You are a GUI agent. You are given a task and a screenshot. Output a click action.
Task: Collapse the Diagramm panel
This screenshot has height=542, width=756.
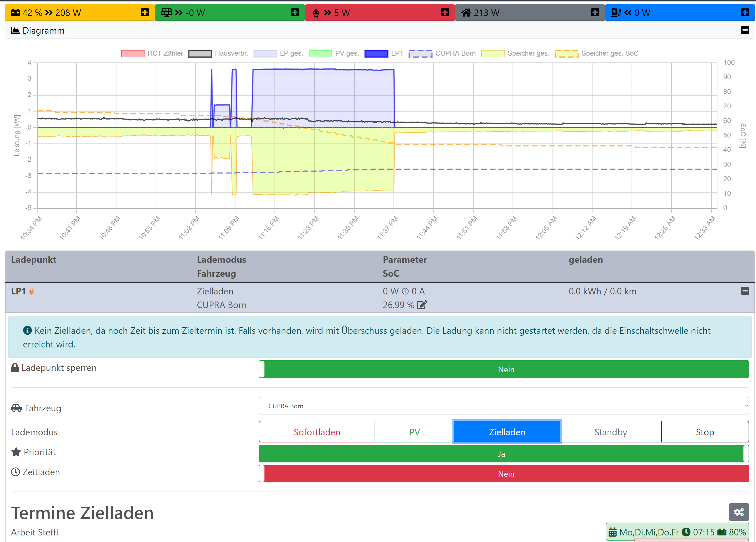(745, 30)
